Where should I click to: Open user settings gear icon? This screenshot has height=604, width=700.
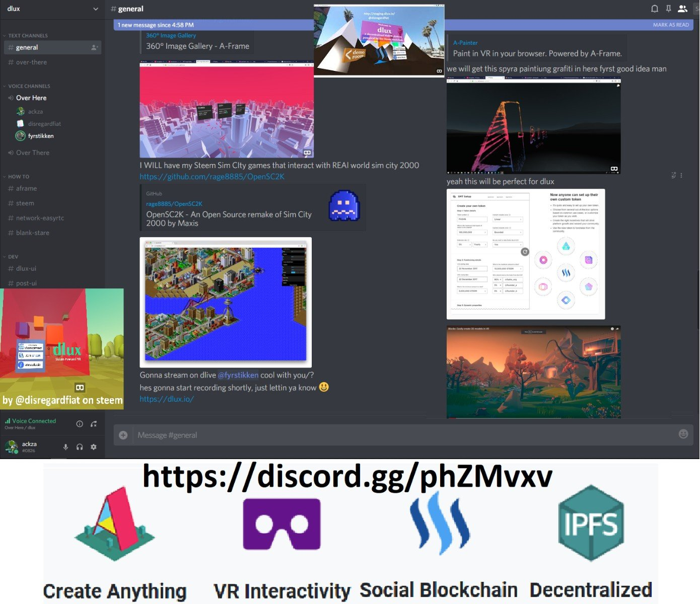click(93, 447)
